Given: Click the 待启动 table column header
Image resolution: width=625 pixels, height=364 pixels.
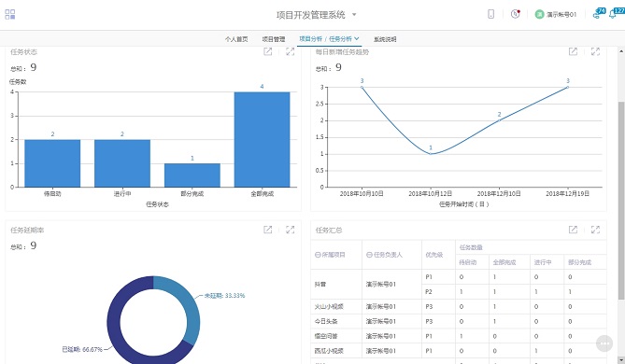Looking at the screenshot, I should pos(473,262).
